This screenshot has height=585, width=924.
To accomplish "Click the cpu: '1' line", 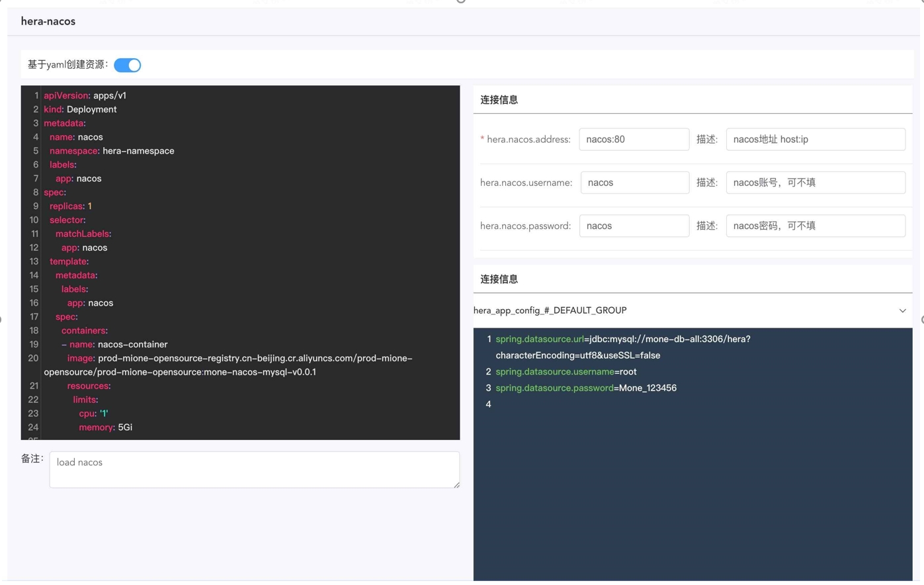I will click(x=93, y=413).
